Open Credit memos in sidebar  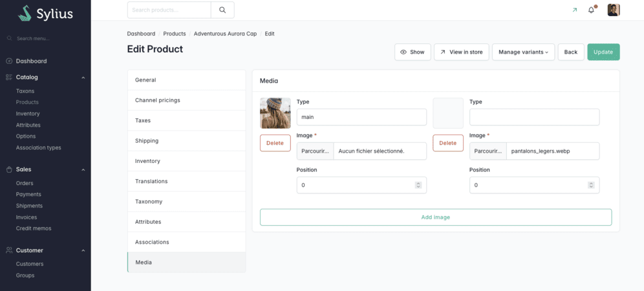pos(34,228)
